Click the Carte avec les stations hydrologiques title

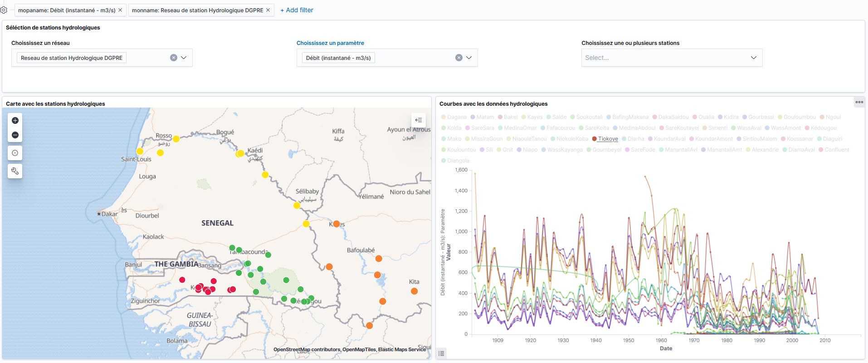coord(55,104)
